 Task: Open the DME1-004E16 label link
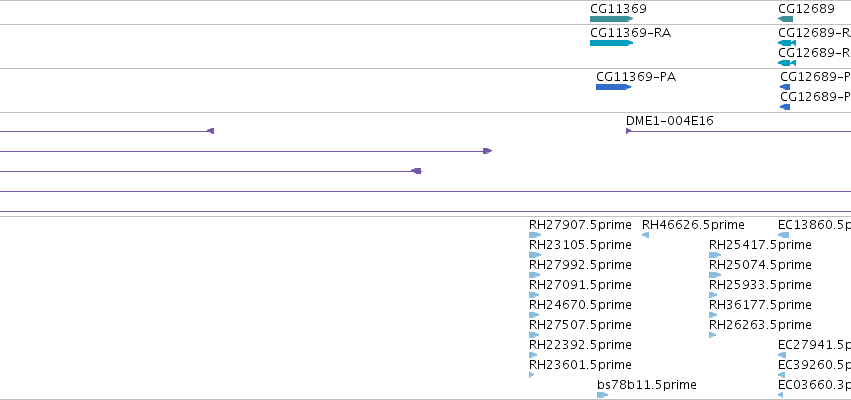point(670,120)
